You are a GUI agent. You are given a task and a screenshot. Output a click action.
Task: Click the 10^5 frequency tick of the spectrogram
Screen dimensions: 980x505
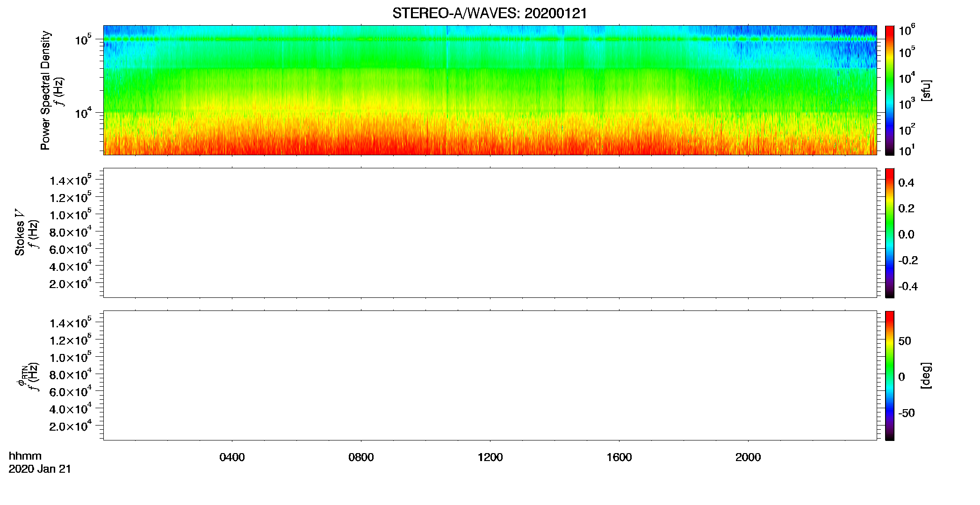point(83,39)
